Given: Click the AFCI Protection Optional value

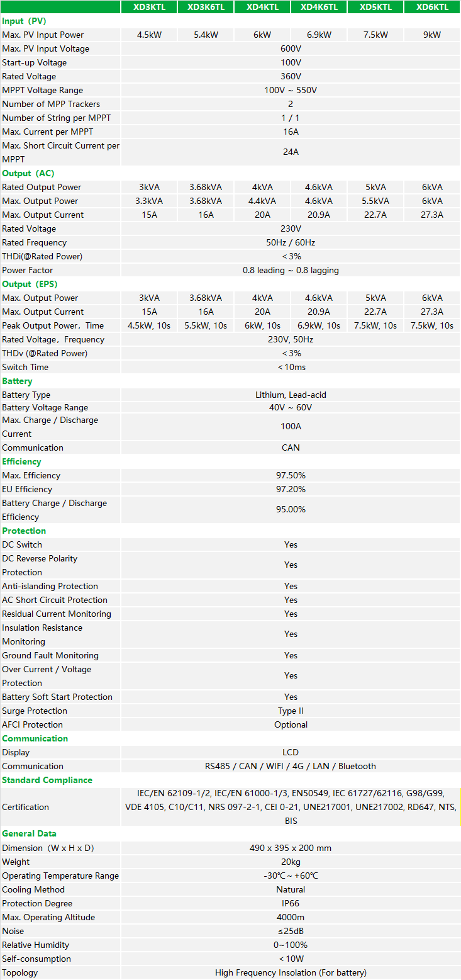Looking at the screenshot, I should click(x=291, y=724).
